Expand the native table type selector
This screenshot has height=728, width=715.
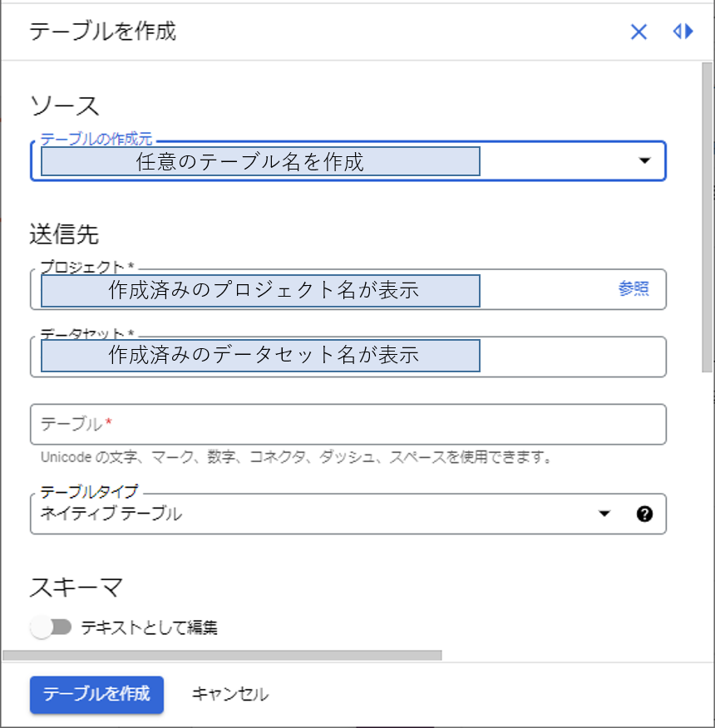pos(604,514)
